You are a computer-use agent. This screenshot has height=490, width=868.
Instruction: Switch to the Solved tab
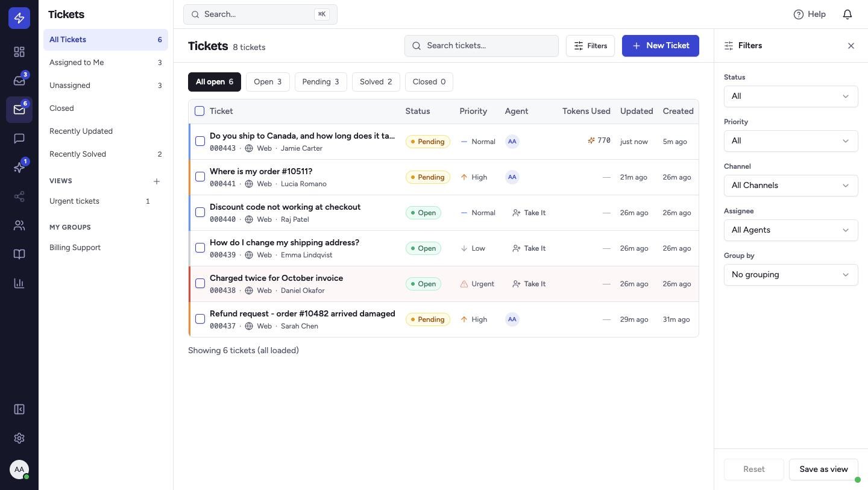(376, 82)
